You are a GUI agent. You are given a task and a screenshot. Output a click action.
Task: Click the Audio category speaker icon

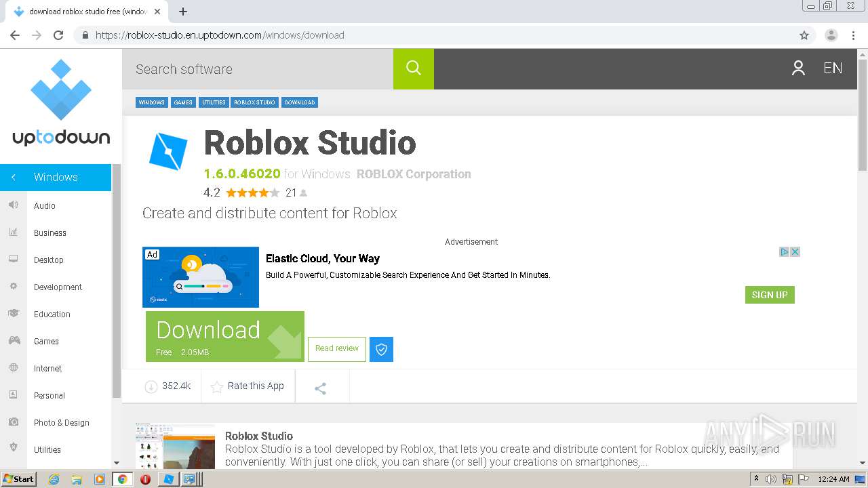coord(14,205)
